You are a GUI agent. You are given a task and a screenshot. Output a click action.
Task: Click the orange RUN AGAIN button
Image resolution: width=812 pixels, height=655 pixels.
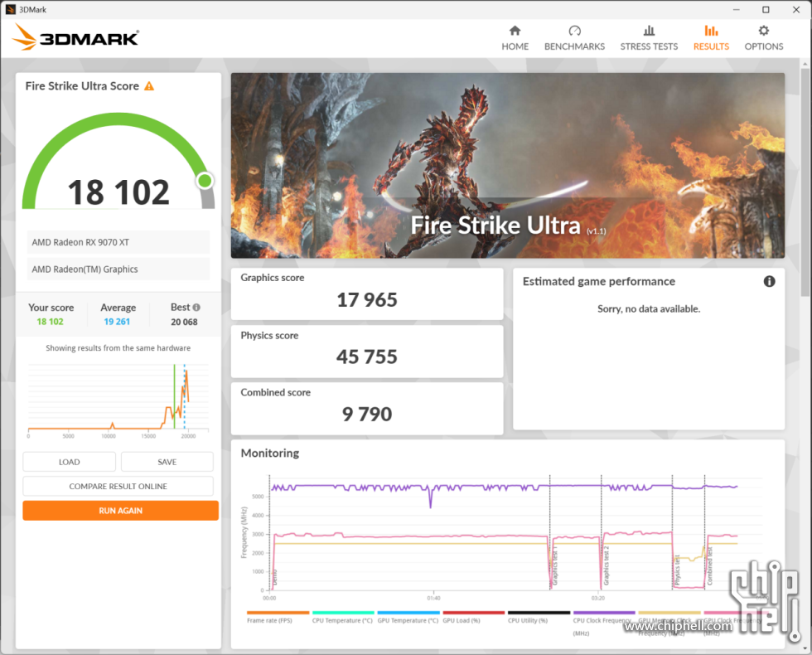point(121,511)
